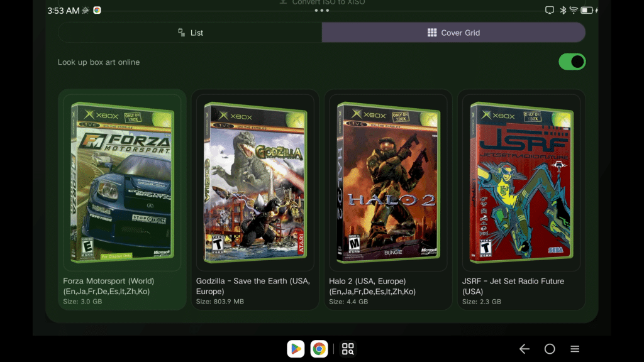This screenshot has height=362, width=644.
Task: Click the Size: 2.3 GB label
Action: click(x=481, y=301)
